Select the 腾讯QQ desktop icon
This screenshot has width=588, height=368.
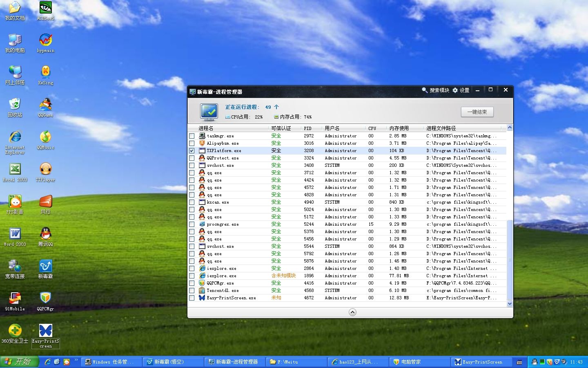45,237
